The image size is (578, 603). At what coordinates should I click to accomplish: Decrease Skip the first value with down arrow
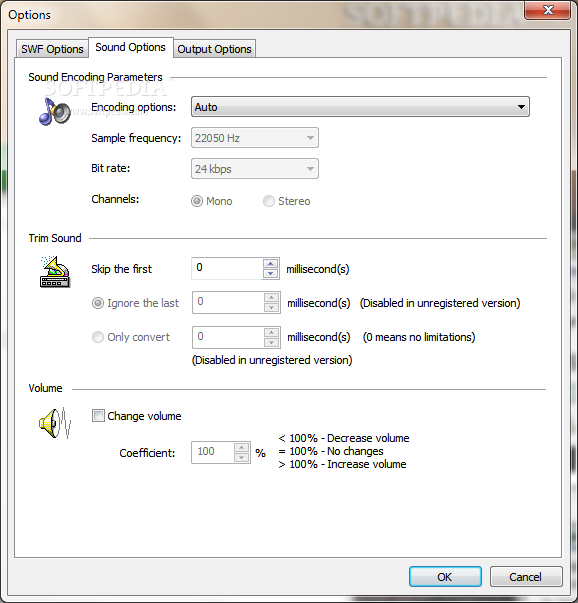pos(271,273)
